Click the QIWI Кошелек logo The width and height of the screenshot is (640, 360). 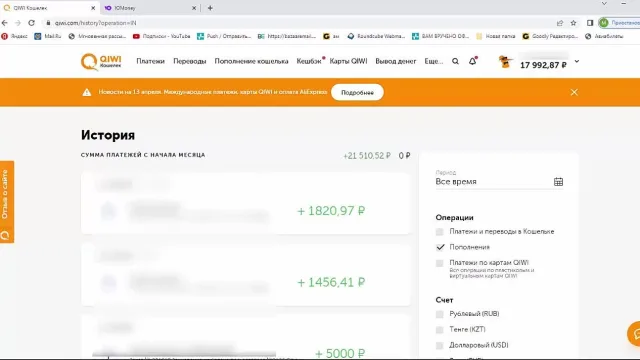[x=101, y=62]
